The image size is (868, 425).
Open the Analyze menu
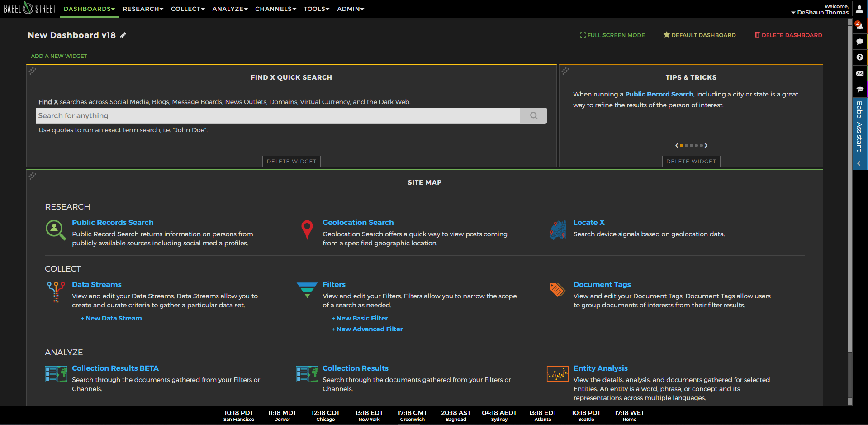[x=230, y=9]
